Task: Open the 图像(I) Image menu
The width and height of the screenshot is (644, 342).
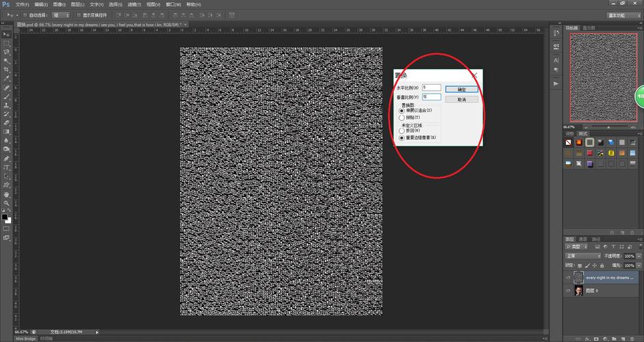Action: pos(59,4)
